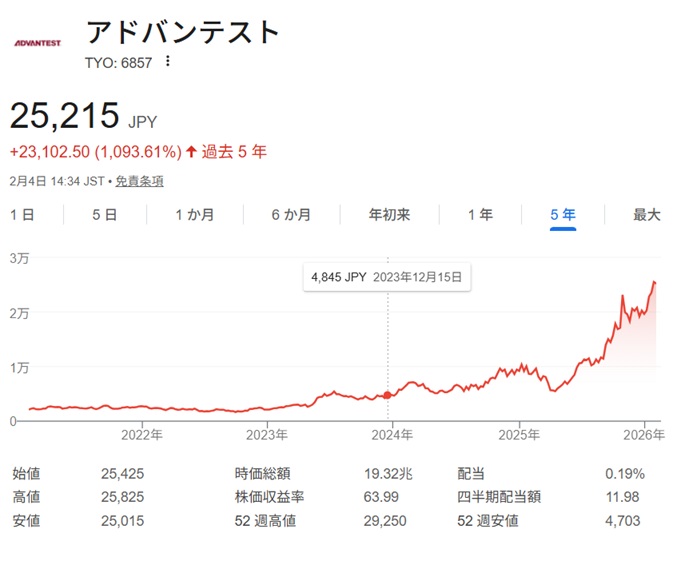Click the chart tooltip showing 4,845 JPY
The width and height of the screenshot is (677, 561).
[x=388, y=278]
